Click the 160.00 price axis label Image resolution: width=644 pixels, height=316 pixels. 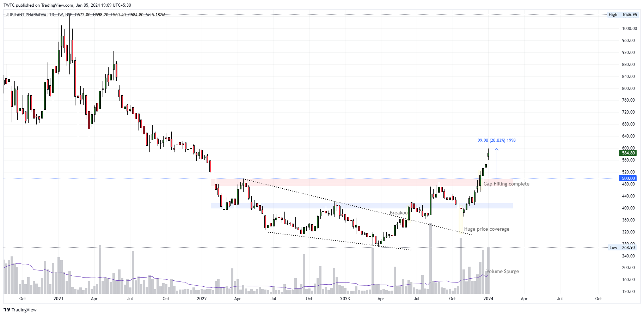click(628, 280)
